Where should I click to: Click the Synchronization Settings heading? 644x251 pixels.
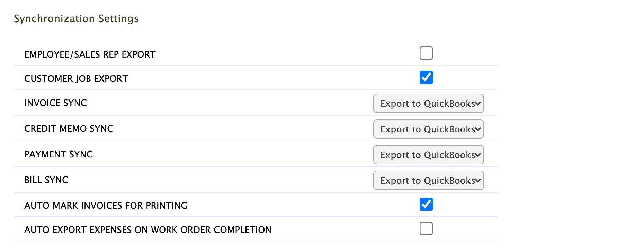coord(76,19)
